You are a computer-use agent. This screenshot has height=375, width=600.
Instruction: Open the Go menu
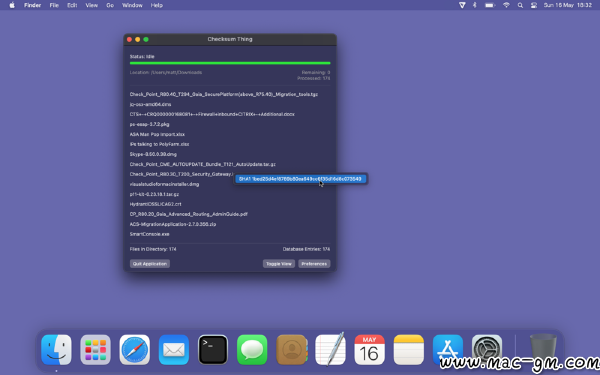click(110, 5)
